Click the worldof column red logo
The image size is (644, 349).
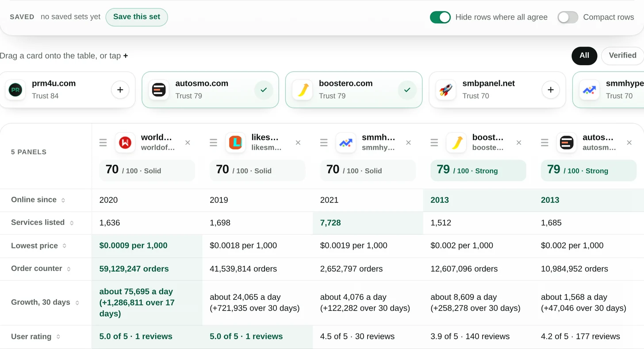[x=125, y=143]
